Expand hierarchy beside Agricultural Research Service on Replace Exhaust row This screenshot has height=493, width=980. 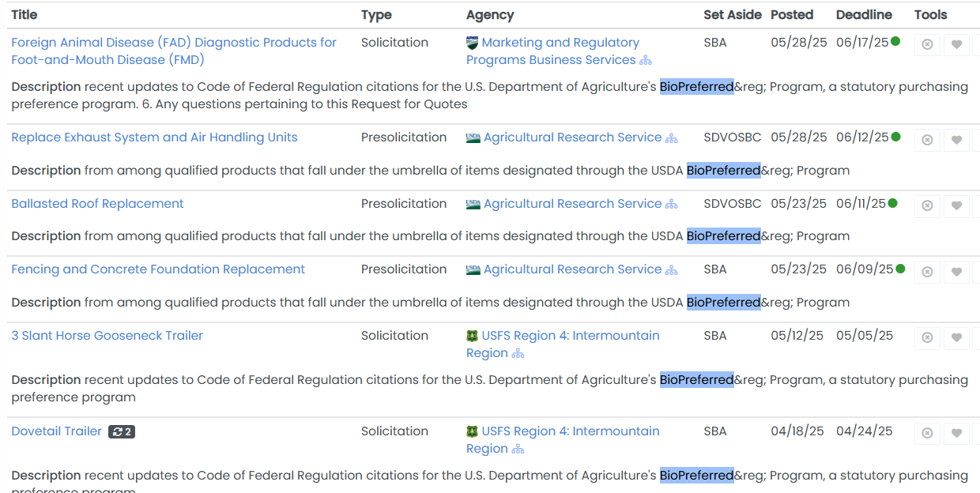click(672, 137)
